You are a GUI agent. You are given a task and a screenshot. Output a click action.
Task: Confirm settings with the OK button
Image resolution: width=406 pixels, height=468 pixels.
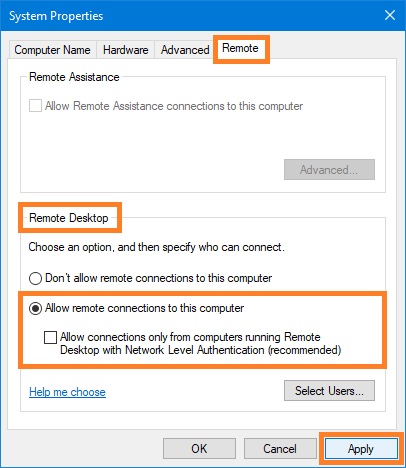(199, 449)
